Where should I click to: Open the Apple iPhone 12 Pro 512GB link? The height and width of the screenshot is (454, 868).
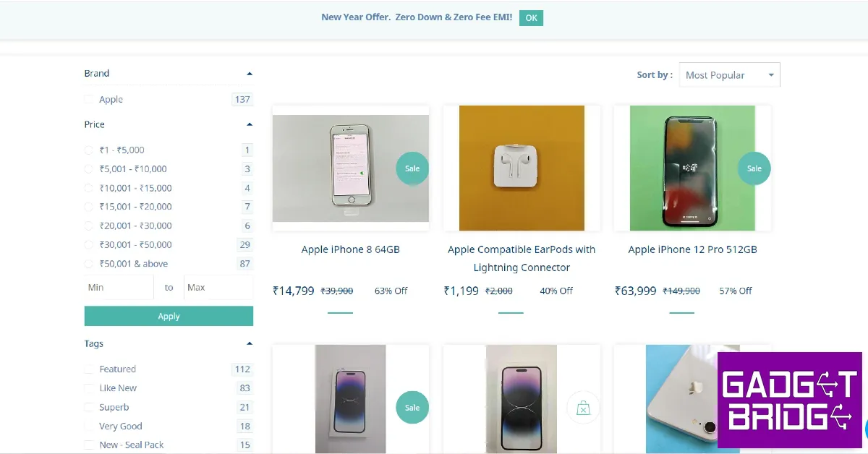click(x=692, y=249)
